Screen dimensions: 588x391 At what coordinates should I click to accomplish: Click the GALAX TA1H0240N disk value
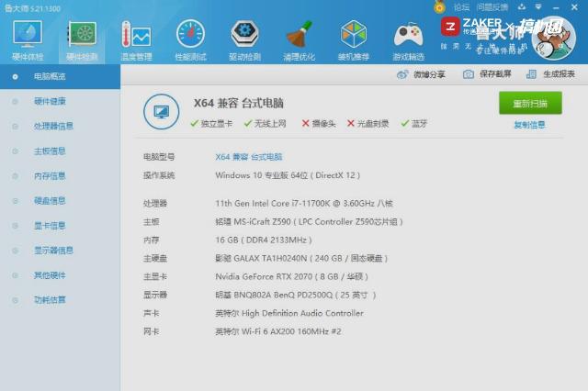tap(301, 259)
